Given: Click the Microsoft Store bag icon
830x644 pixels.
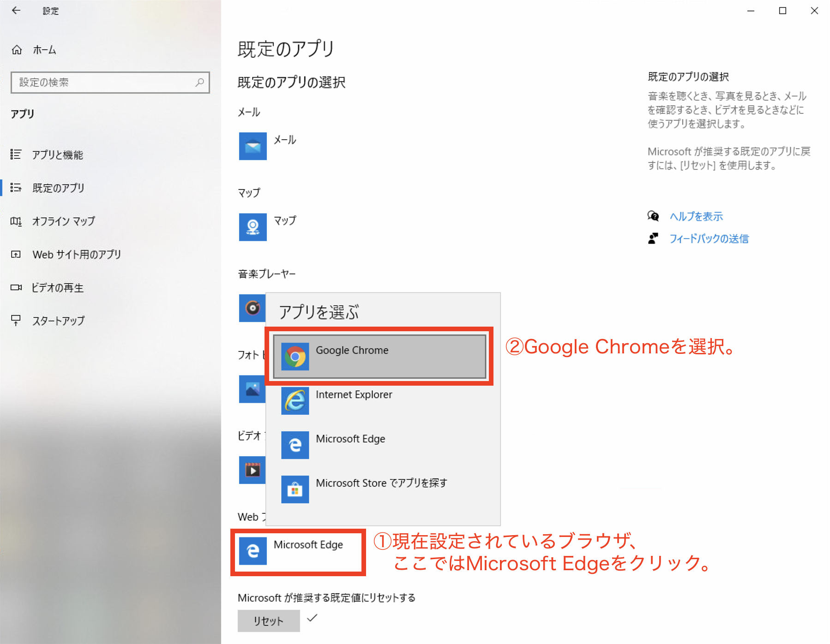Looking at the screenshot, I should (x=295, y=489).
